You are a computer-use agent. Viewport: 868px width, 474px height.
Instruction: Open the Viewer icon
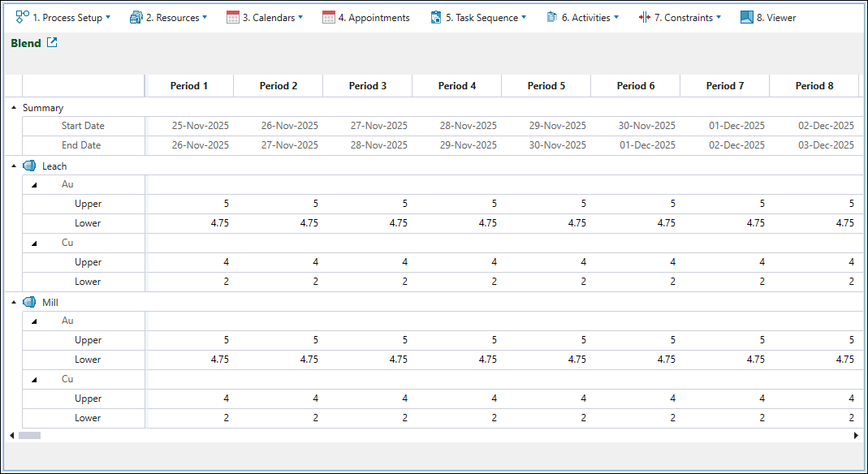tap(747, 17)
